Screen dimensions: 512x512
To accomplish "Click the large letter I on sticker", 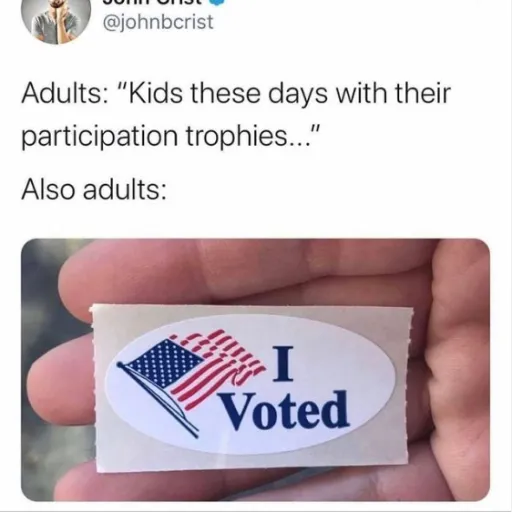I will 283,363.
